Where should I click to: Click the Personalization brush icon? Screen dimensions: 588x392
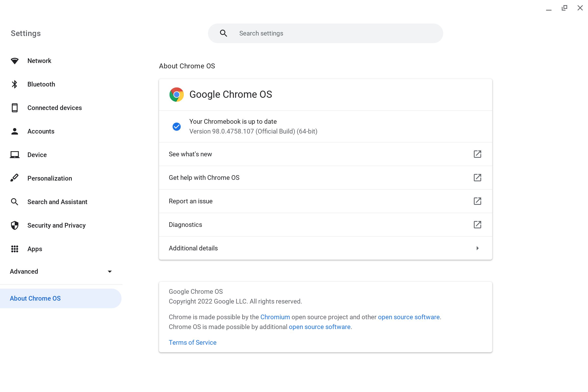pyautogui.click(x=15, y=178)
